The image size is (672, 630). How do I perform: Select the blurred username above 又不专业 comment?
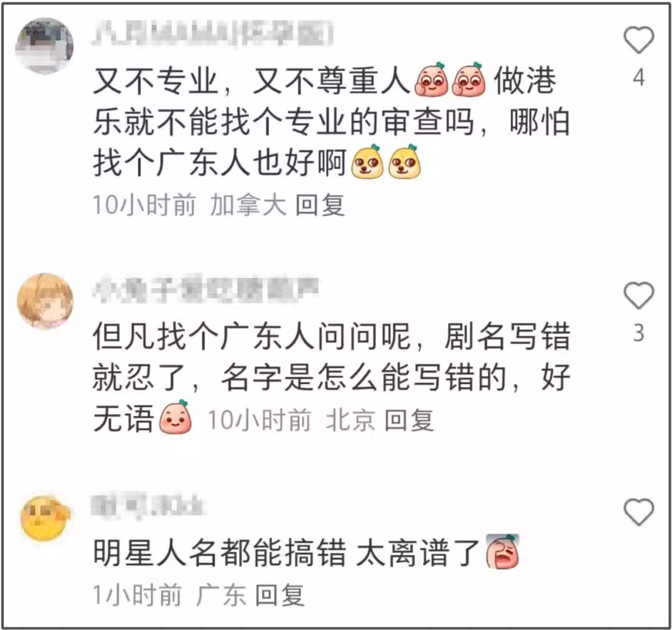point(213,34)
